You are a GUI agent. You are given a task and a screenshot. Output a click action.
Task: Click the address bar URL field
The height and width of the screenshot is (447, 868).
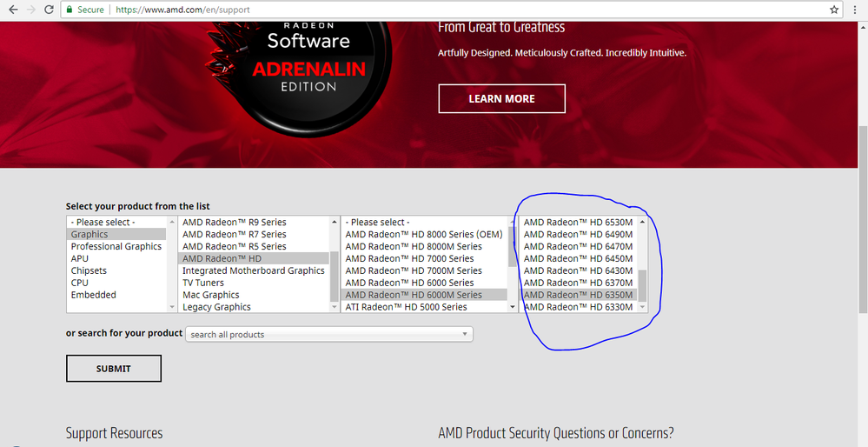[451, 10]
